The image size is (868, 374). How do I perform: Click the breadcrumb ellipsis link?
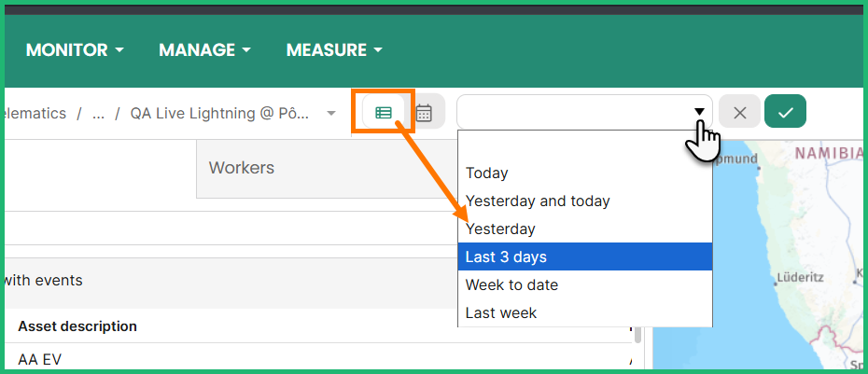(x=98, y=114)
